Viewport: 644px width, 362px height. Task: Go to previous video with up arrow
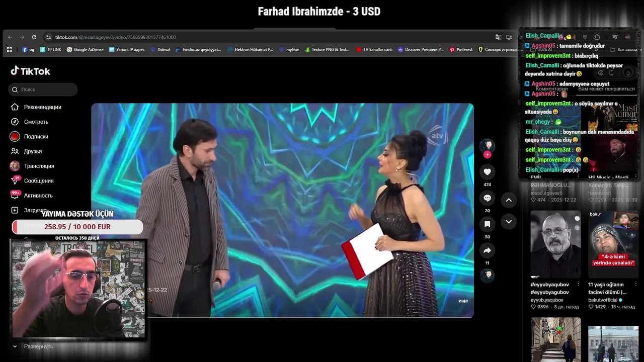point(509,200)
